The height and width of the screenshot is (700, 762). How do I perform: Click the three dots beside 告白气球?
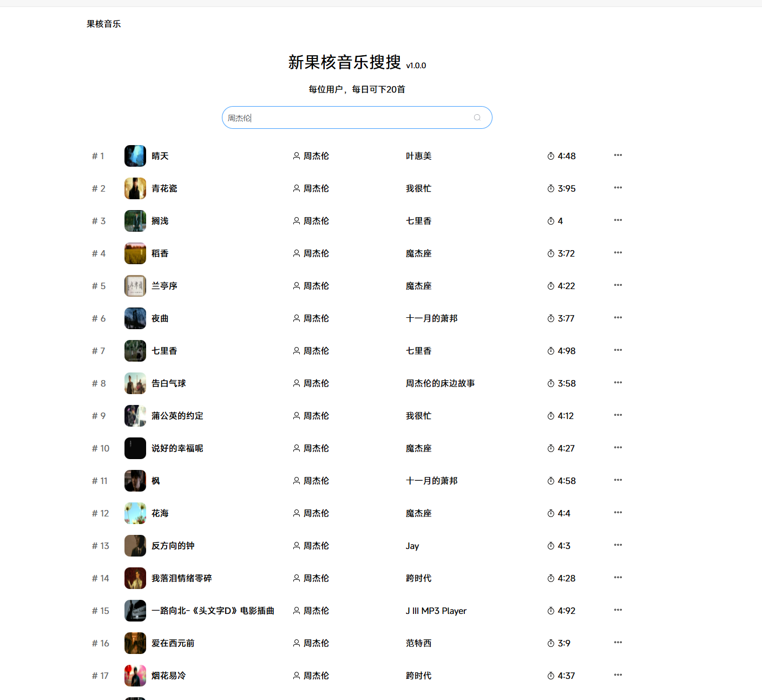(618, 383)
